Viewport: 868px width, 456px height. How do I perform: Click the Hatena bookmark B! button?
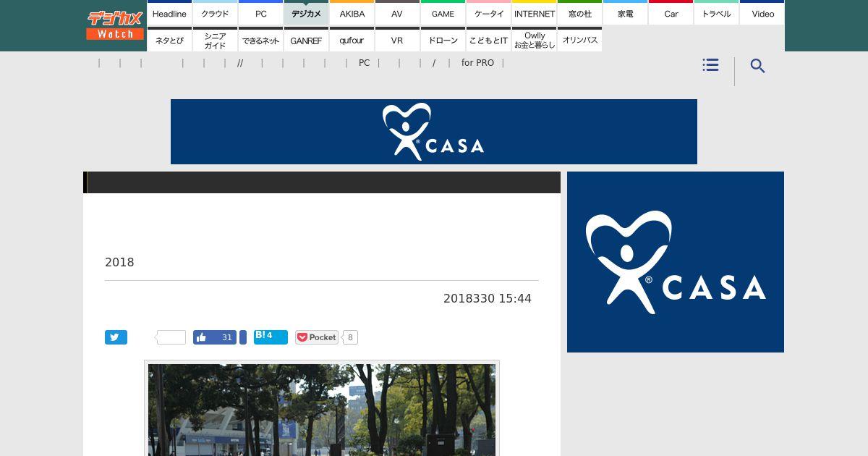tap(271, 337)
